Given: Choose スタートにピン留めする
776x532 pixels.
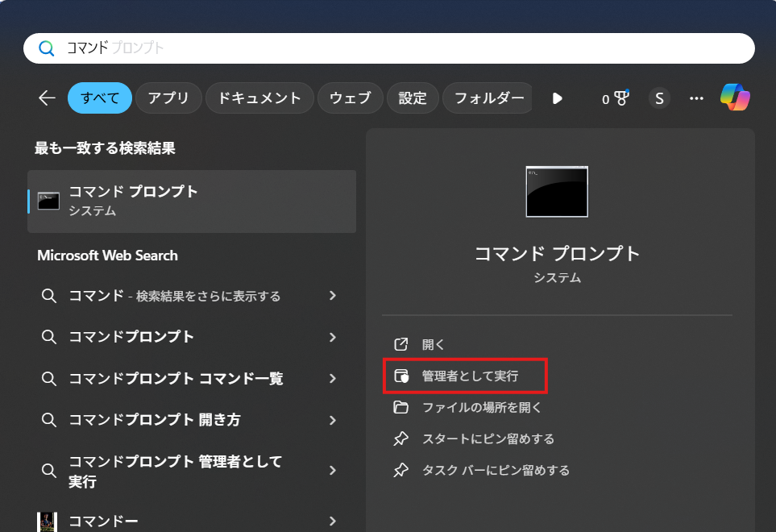Looking at the screenshot, I should (488, 439).
